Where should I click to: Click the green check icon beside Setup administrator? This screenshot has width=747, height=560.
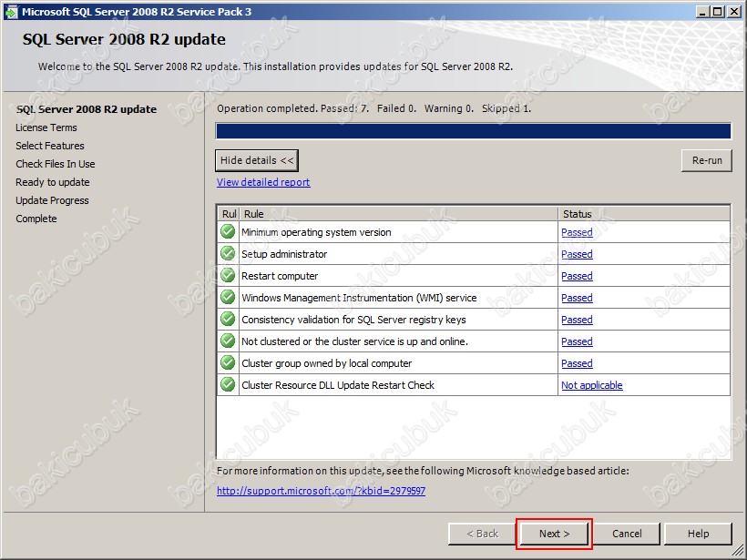(228, 254)
